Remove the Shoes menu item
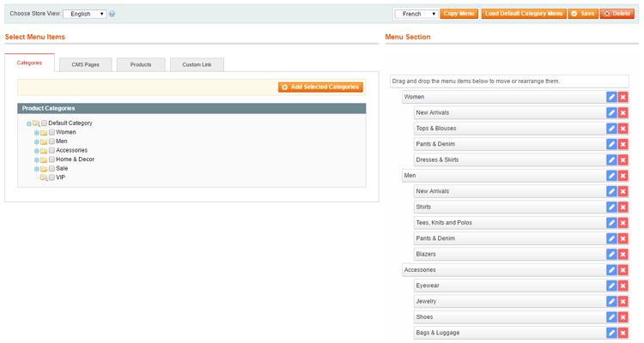This screenshot has width=644, height=343. (623, 317)
